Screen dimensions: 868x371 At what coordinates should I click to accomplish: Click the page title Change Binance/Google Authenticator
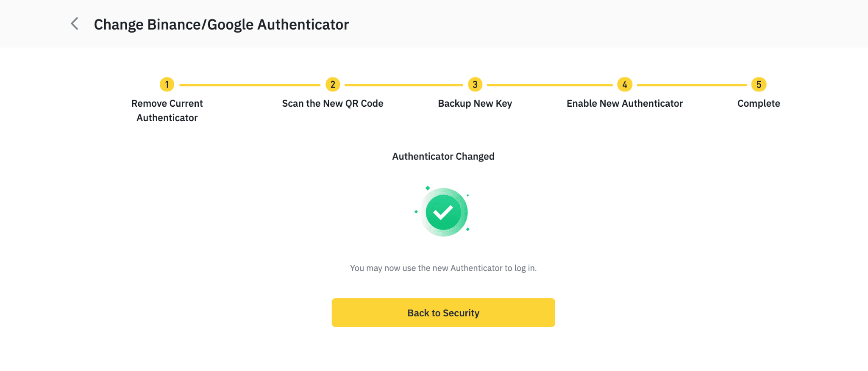(x=221, y=25)
